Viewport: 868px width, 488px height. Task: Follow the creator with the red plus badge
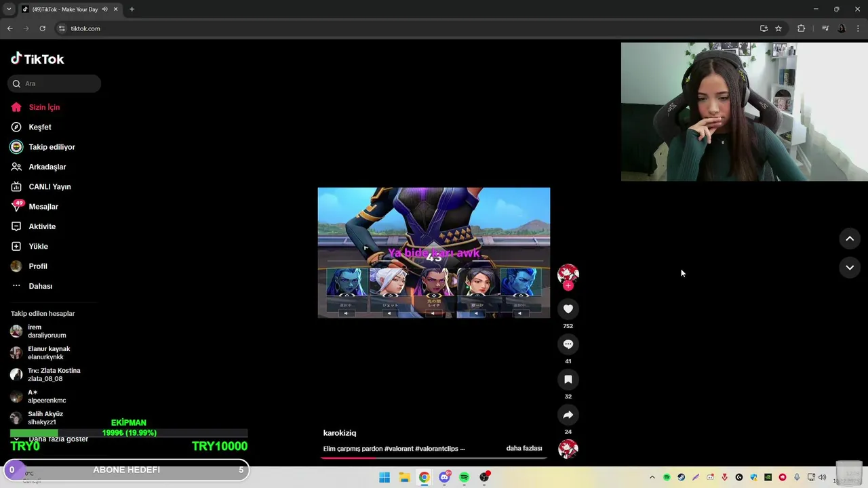(568, 286)
